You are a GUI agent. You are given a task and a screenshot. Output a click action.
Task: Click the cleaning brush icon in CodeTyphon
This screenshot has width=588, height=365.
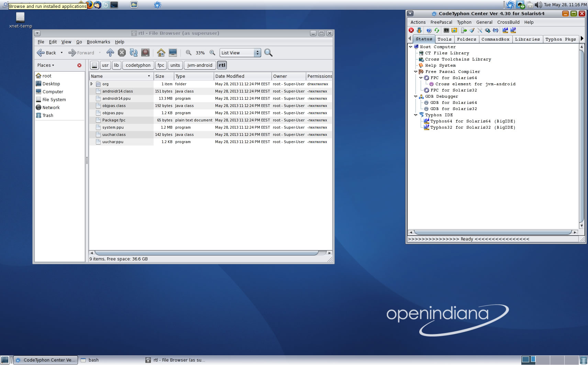coord(472,30)
